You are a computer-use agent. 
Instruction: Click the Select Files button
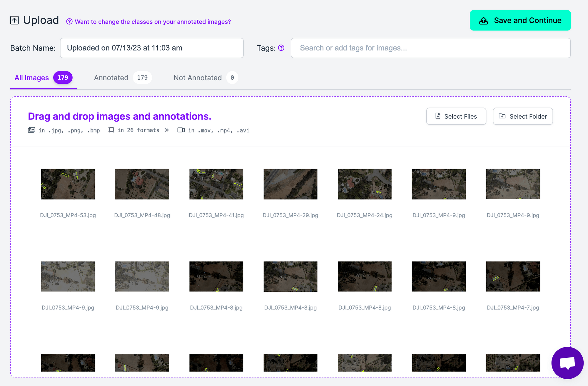click(456, 116)
